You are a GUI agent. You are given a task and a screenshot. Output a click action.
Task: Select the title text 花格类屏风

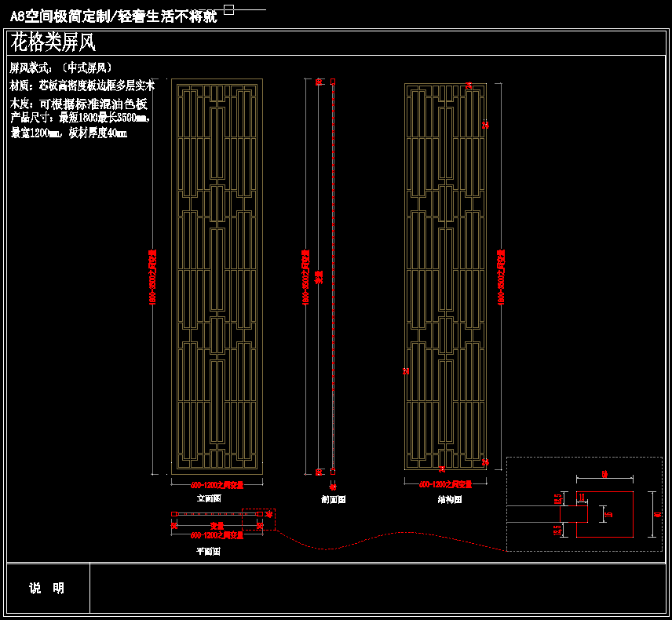pyautogui.click(x=53, y=42)
